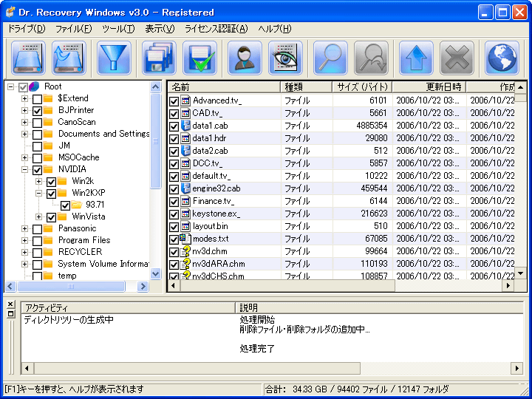Open the eye preview icon

285,58
